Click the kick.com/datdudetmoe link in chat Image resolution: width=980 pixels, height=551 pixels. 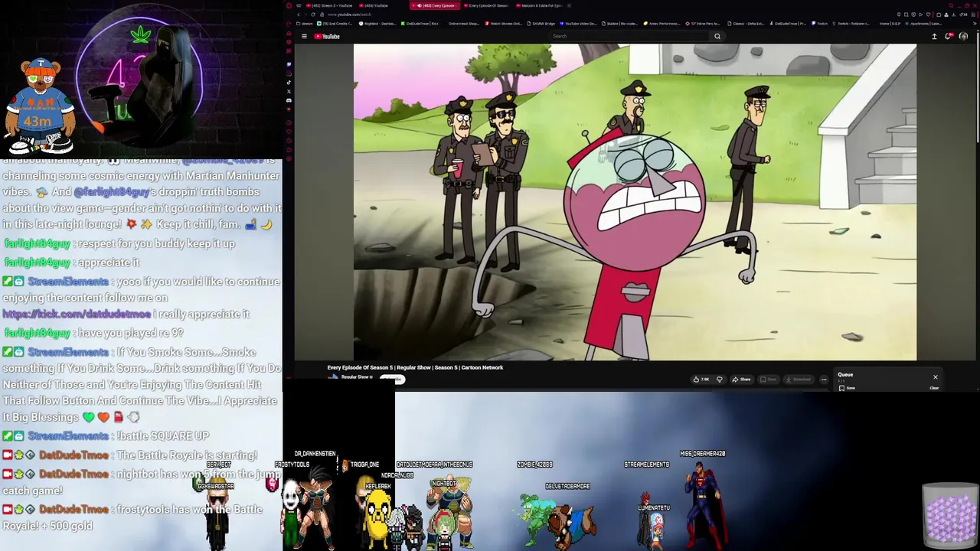pyautogui.click(x=77, y=315)
